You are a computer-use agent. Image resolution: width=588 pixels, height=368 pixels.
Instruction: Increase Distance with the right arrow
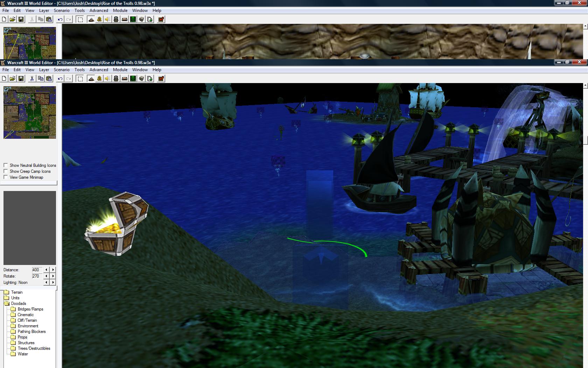point(53,270)
